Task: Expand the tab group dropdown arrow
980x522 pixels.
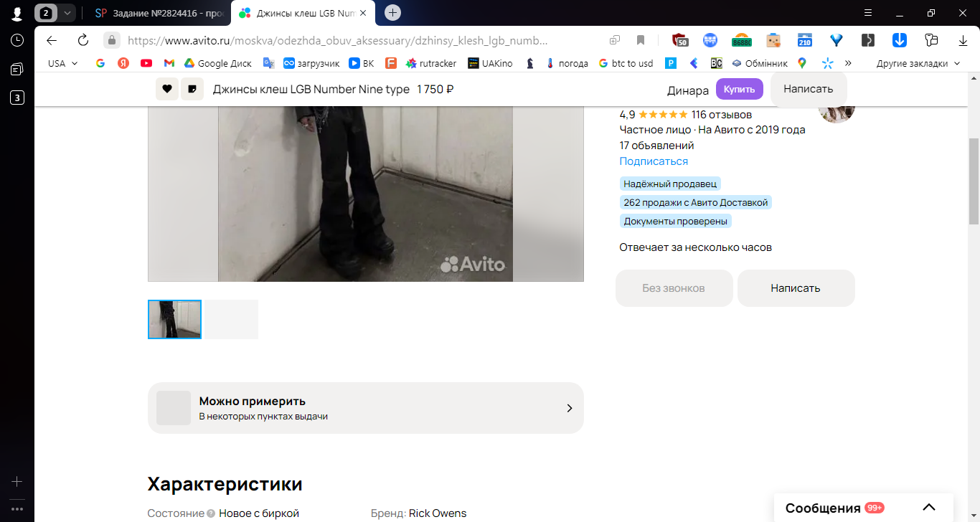Action: tap(67, 13)
